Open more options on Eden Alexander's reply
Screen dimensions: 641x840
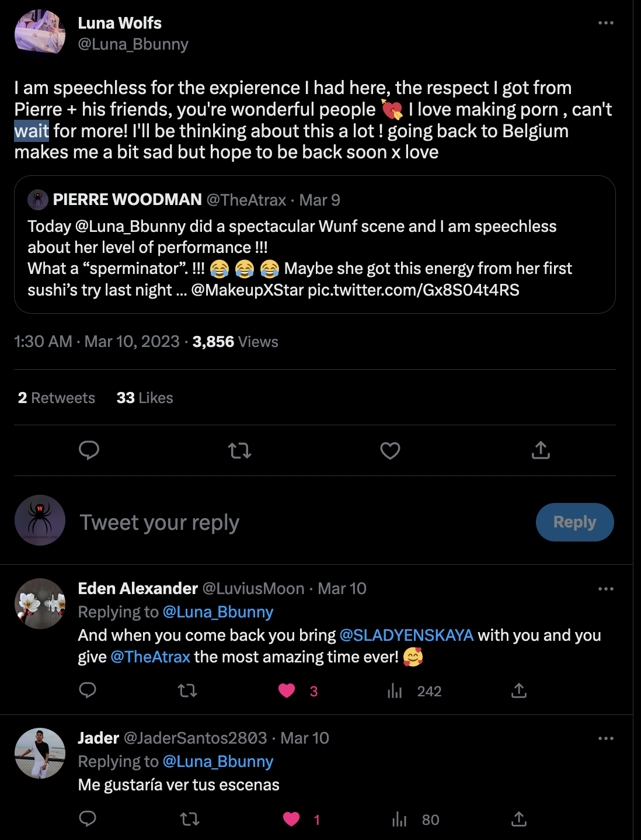[606, 589]
